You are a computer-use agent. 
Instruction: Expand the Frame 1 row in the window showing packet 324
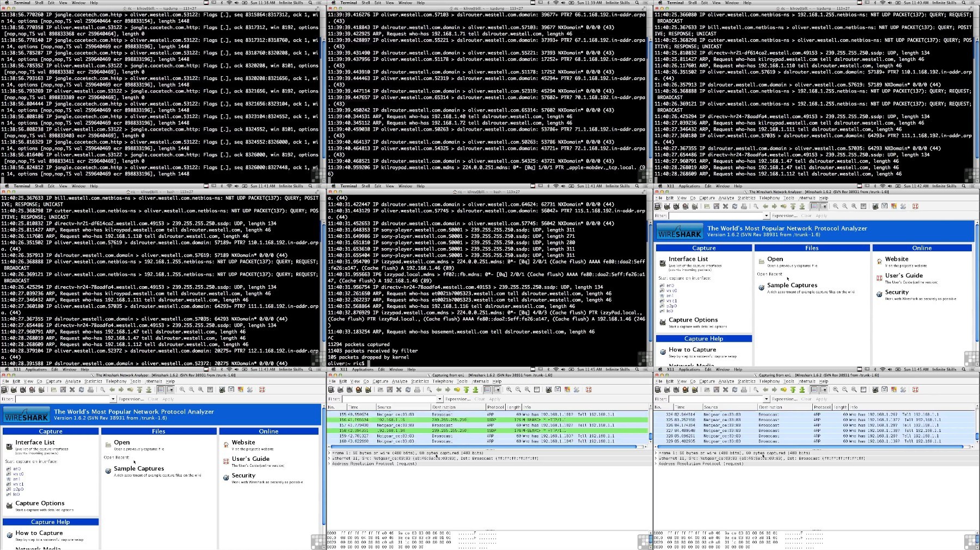pos(656,453)
